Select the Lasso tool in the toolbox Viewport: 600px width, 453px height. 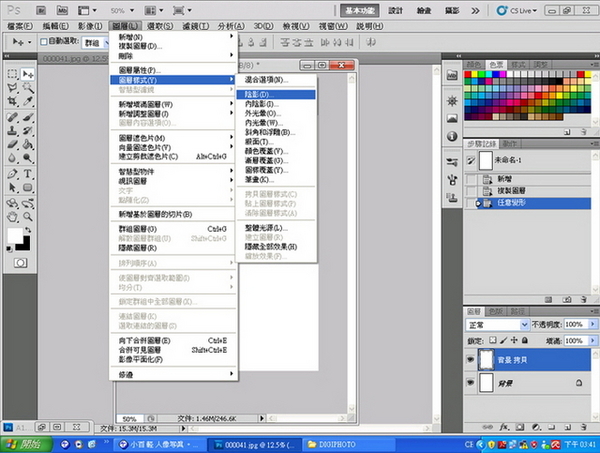(12, 88)
